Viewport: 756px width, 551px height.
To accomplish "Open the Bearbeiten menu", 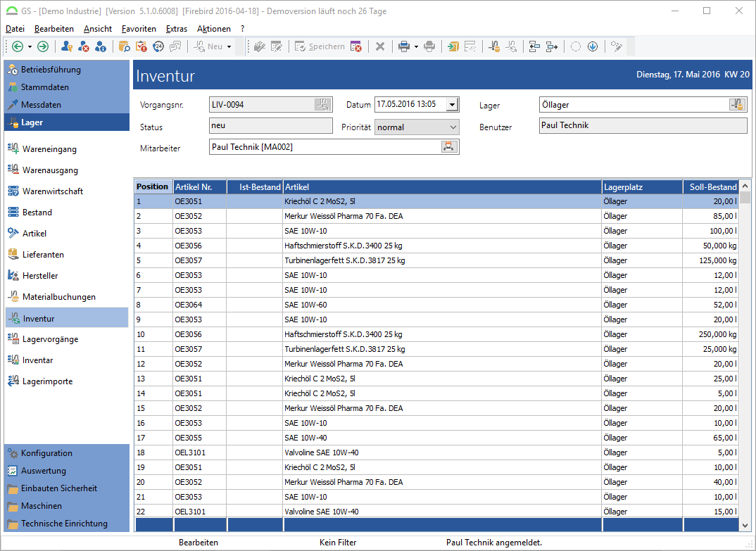I will tap(54, 29).
